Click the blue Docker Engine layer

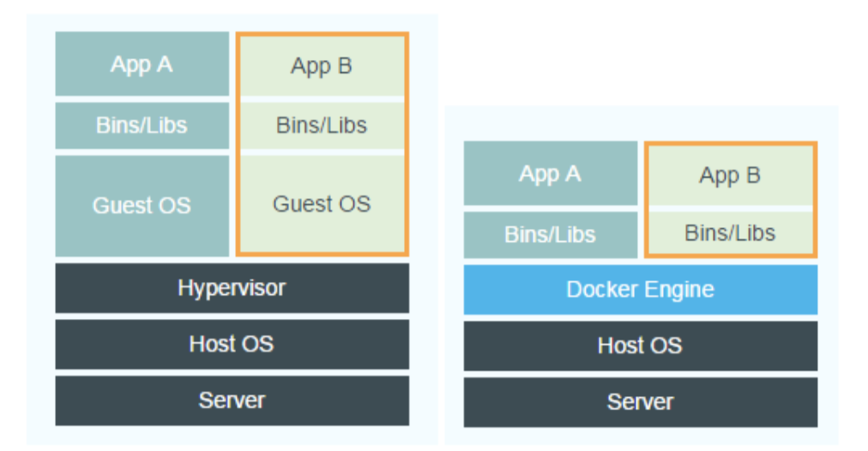(641, 290)
